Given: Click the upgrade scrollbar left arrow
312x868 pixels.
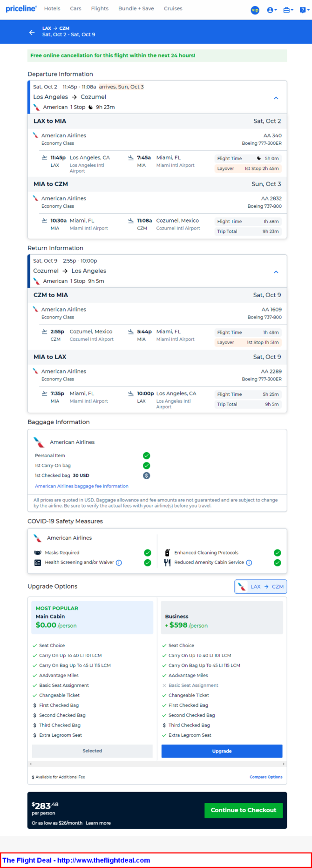Looking at the screenshot, I should 30,764.
